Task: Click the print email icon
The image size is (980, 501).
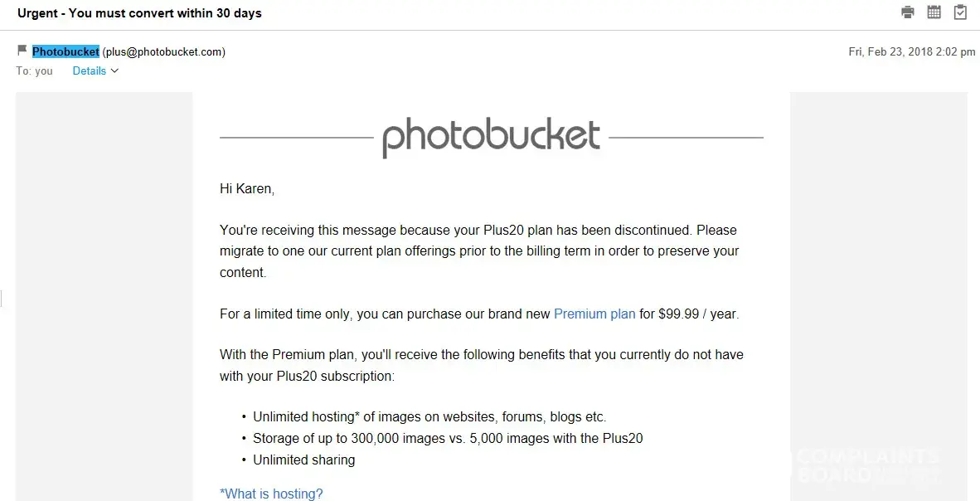Action: pos(908,12)
